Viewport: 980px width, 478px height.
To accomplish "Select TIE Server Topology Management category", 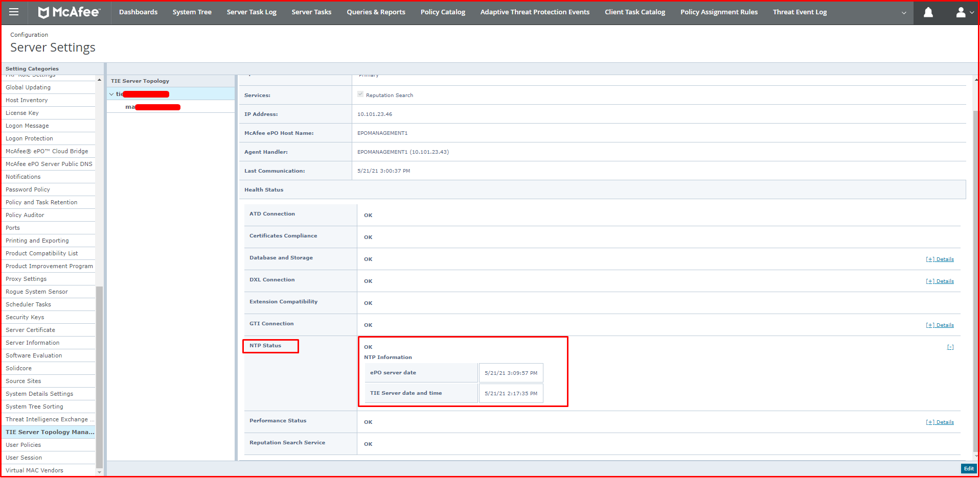I will [x=48, y=432].
